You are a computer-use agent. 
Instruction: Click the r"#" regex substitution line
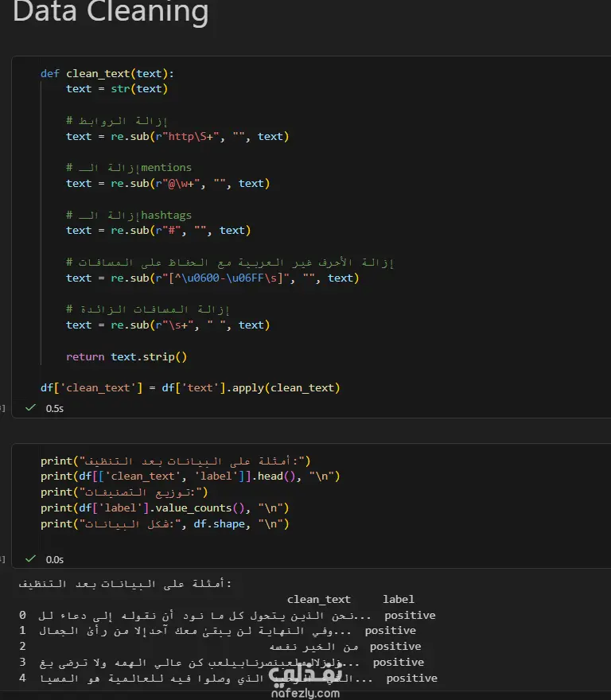158,231
